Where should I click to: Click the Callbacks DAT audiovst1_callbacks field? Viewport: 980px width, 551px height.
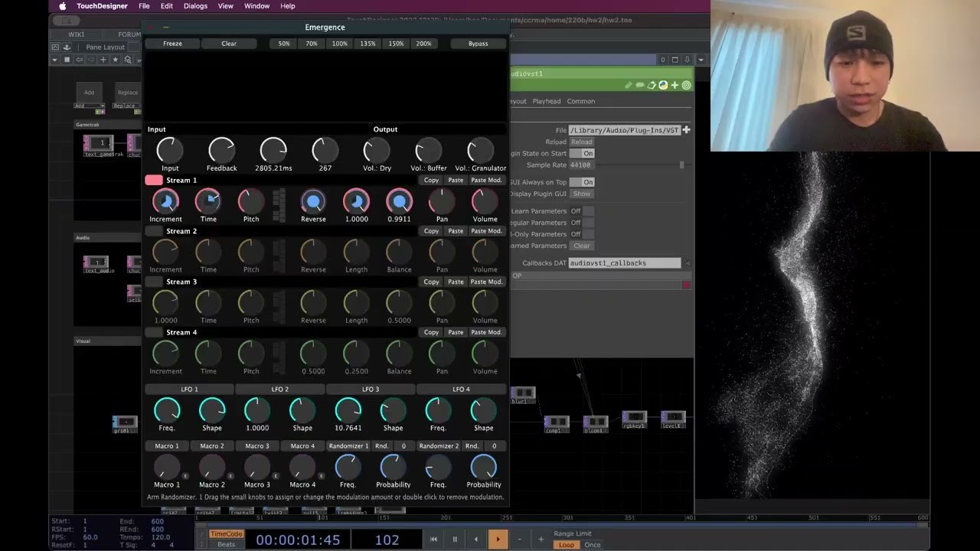pos(624,262)
